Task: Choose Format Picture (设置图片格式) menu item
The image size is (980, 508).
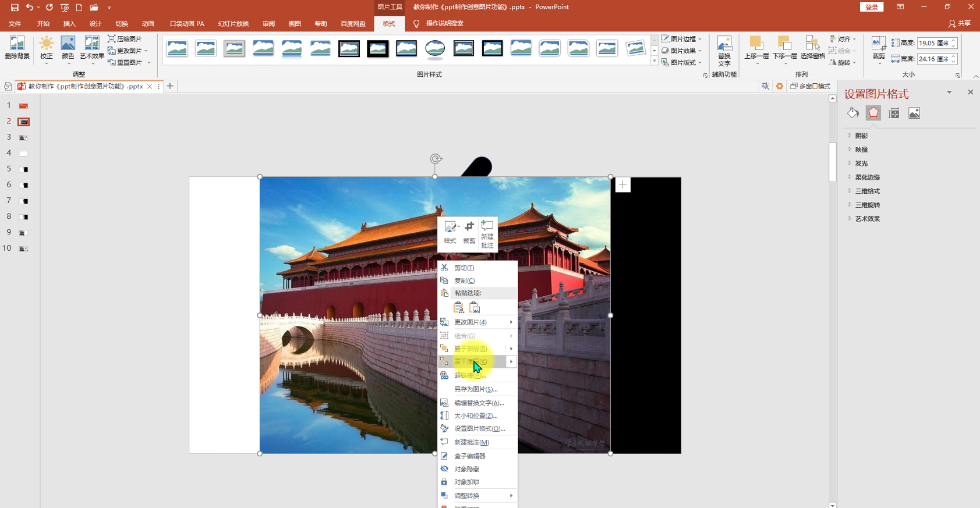Action: point(477,428)
